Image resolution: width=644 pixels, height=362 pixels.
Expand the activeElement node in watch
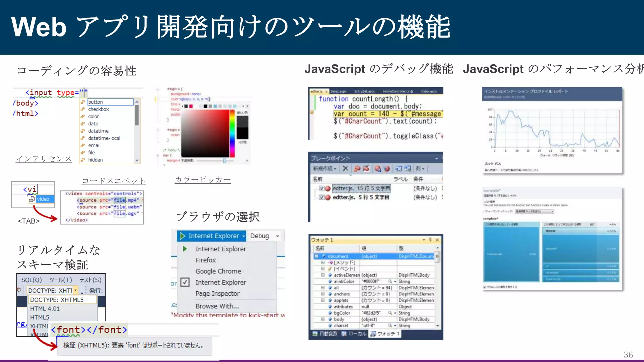tap(323, 275)
